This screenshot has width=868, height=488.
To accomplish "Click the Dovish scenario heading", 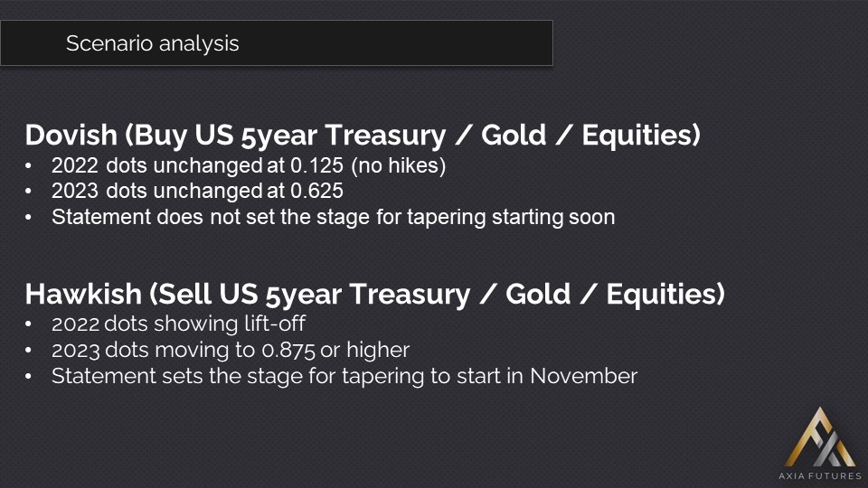I will [x=363, y=135].
